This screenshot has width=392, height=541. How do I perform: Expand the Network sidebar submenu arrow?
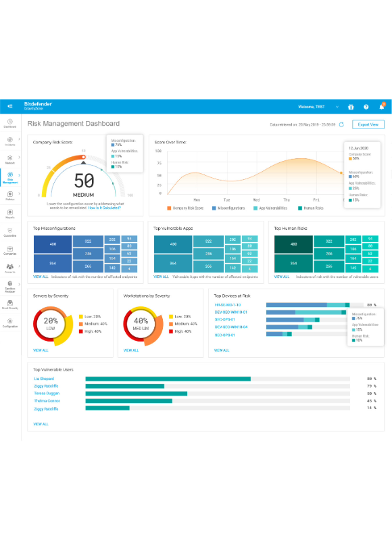(x=20, y=158)
